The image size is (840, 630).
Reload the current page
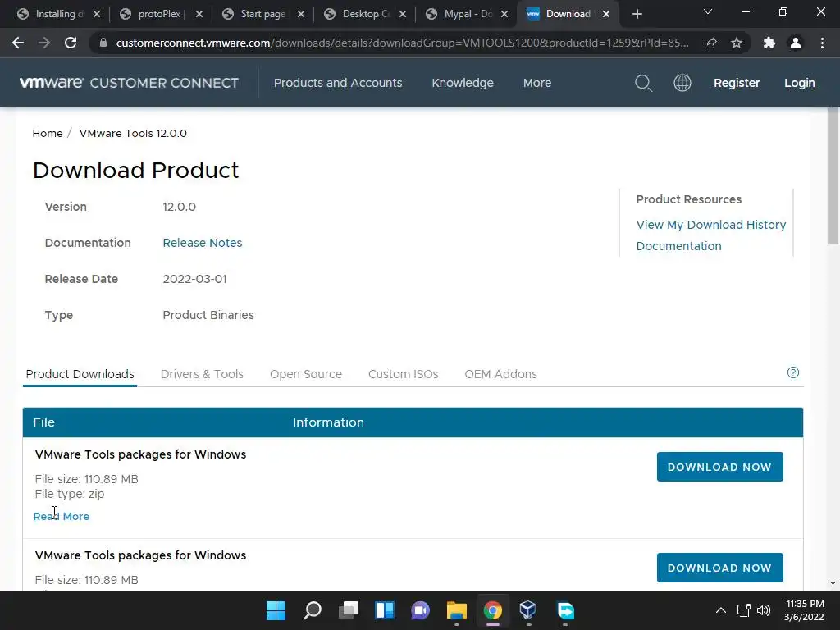[x=71, y=43]
